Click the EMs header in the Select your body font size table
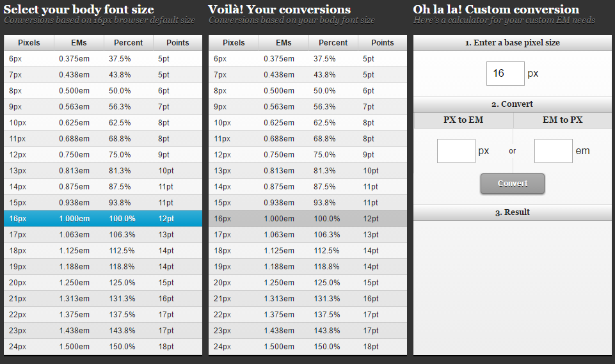This screenshot has width=615, height=364. (79, 43)
